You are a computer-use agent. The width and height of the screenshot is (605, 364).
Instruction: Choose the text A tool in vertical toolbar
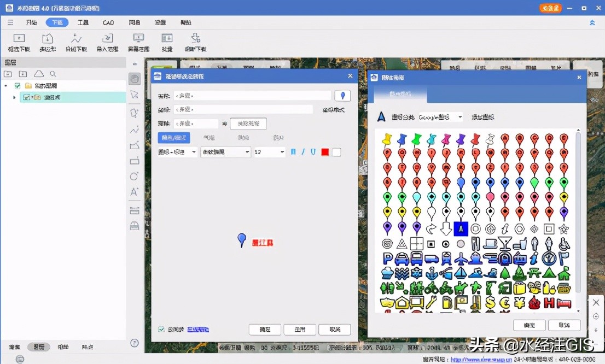[134, 192]
